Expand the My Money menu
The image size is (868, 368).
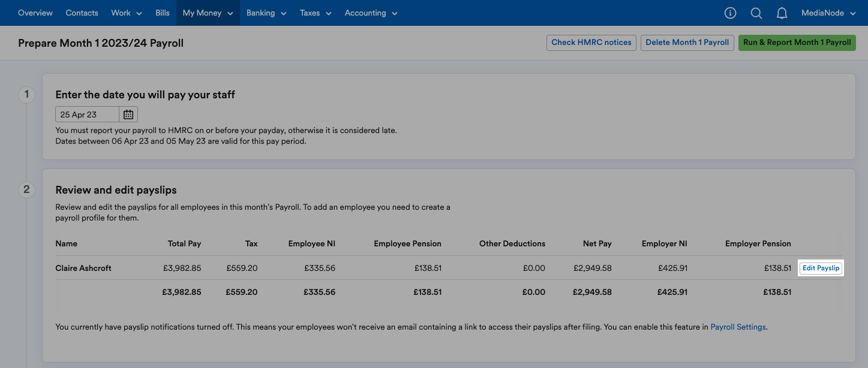pos(208,13)
